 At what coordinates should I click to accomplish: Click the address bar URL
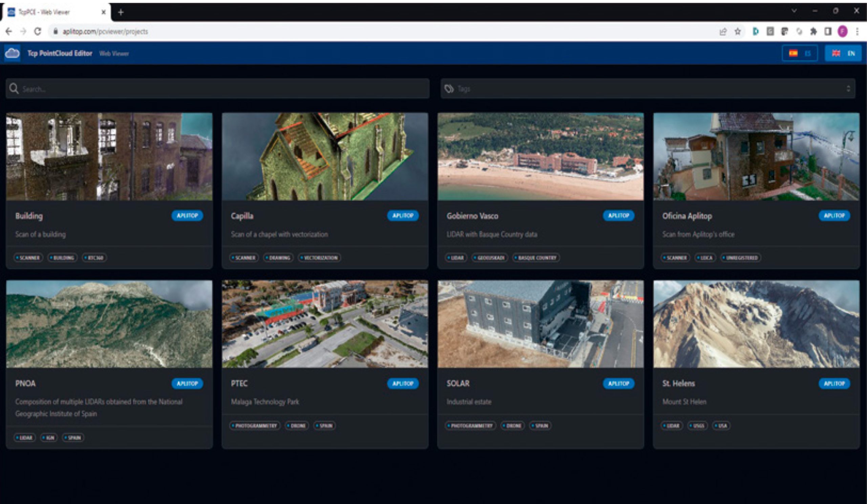click(x=105, y=31)
